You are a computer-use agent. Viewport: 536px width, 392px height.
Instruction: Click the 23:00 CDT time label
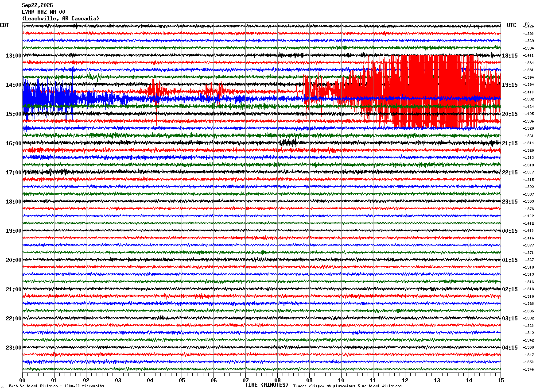point(13,347)
